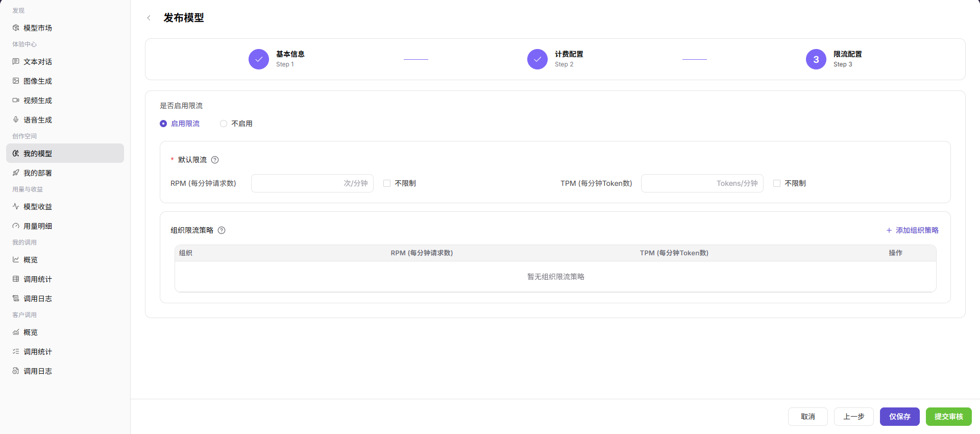This screenshot has height=434, width=980.
Task: Open 用量明细 in the sidebar
Action: point(65,226)
